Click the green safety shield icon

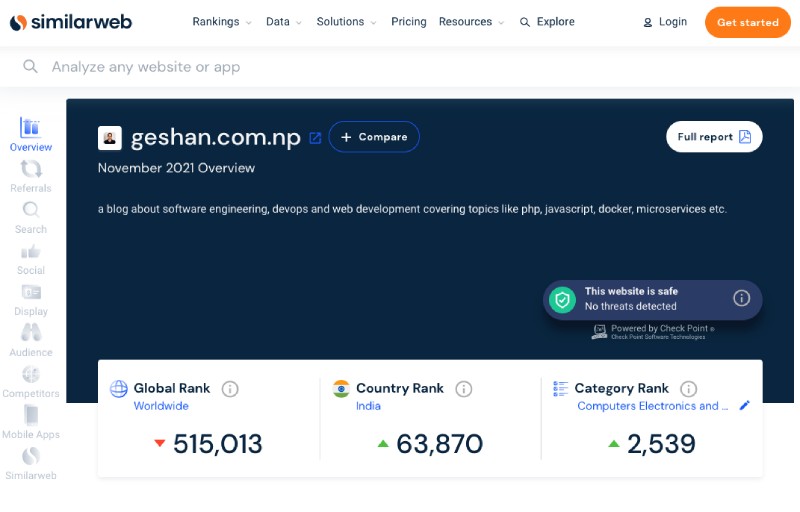(562, 300)
